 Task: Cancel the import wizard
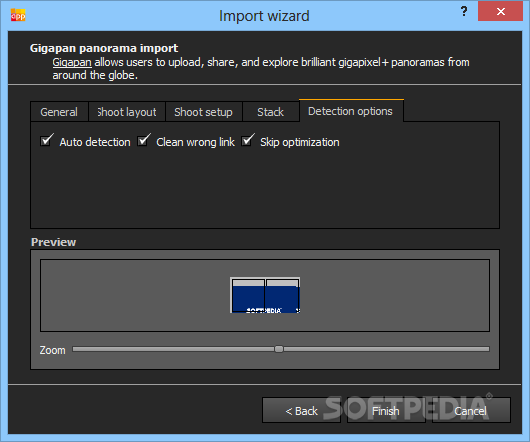pyautogui.click(x=471, y=410)
